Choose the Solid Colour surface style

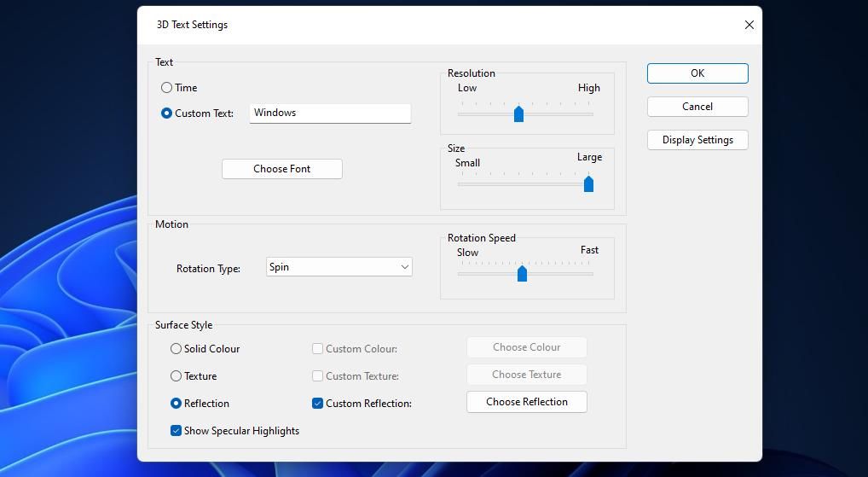tap(176, 349)
